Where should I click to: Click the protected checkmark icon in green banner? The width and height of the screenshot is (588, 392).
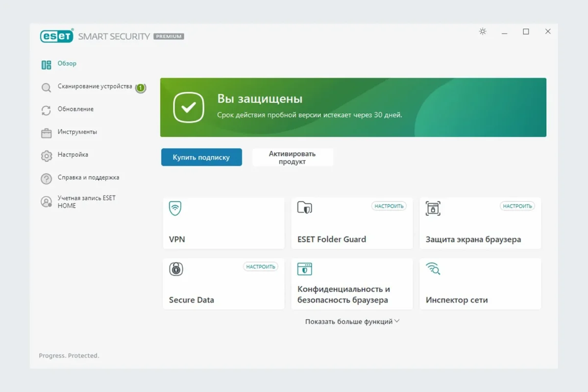[x=189, y=107]
